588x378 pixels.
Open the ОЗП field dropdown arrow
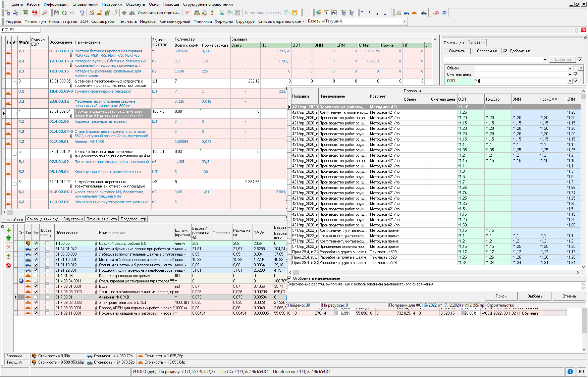(x=570, y=81)
